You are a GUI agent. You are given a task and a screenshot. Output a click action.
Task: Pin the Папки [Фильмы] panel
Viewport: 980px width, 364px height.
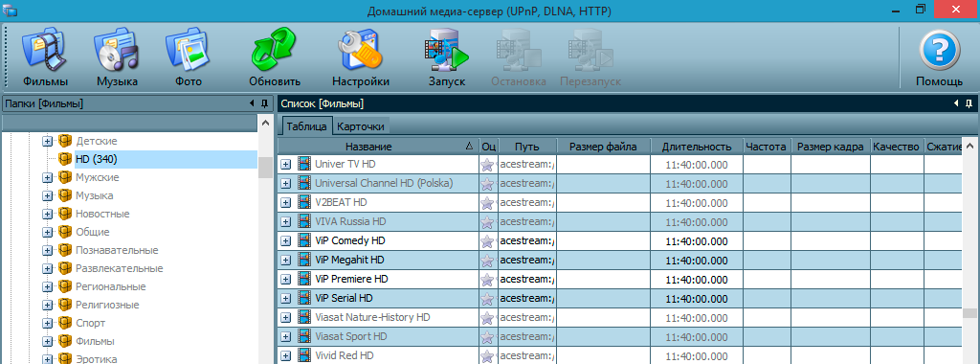(264, 103)
